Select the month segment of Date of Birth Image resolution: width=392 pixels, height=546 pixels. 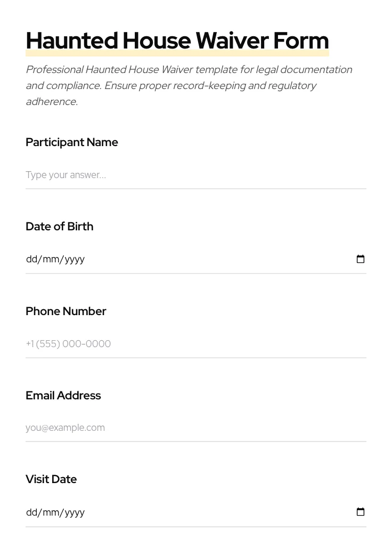(x=50, y=259)
